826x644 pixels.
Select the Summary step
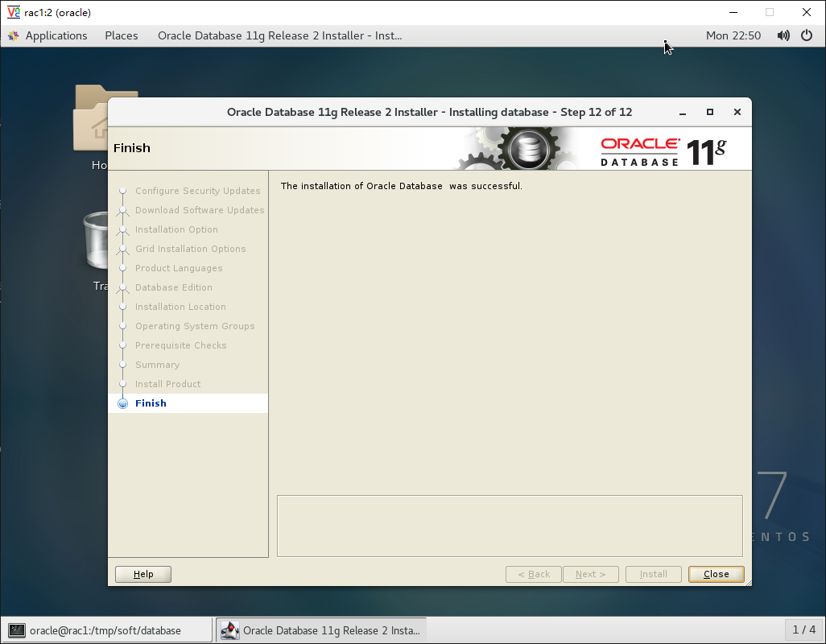point(157,365)
